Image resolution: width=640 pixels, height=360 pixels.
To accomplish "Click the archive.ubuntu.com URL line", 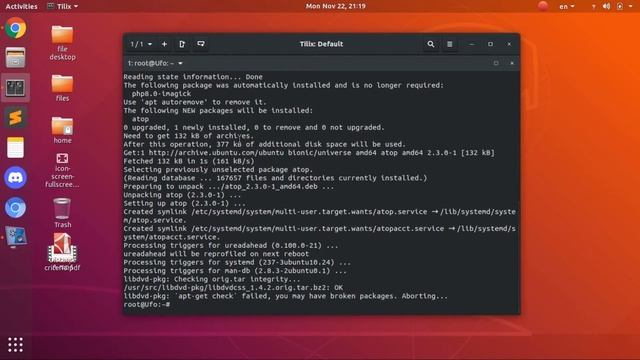I will tap(309, 153).
